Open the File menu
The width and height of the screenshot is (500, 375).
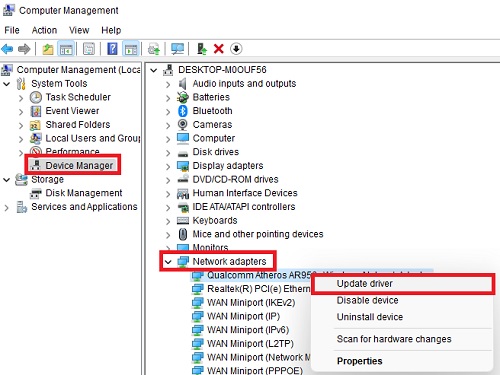coord(12,30)
